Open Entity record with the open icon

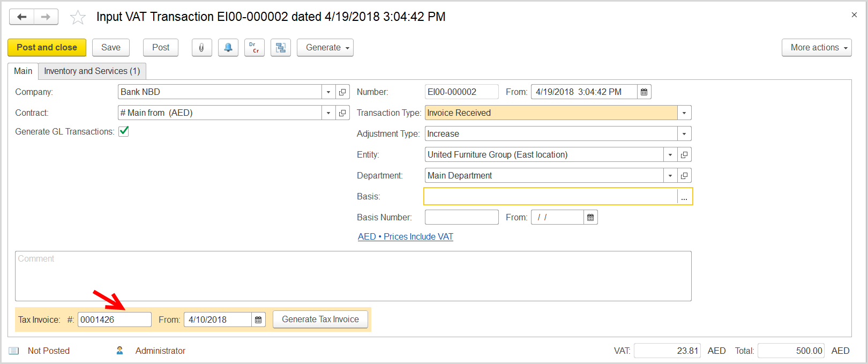coord(684,154)
